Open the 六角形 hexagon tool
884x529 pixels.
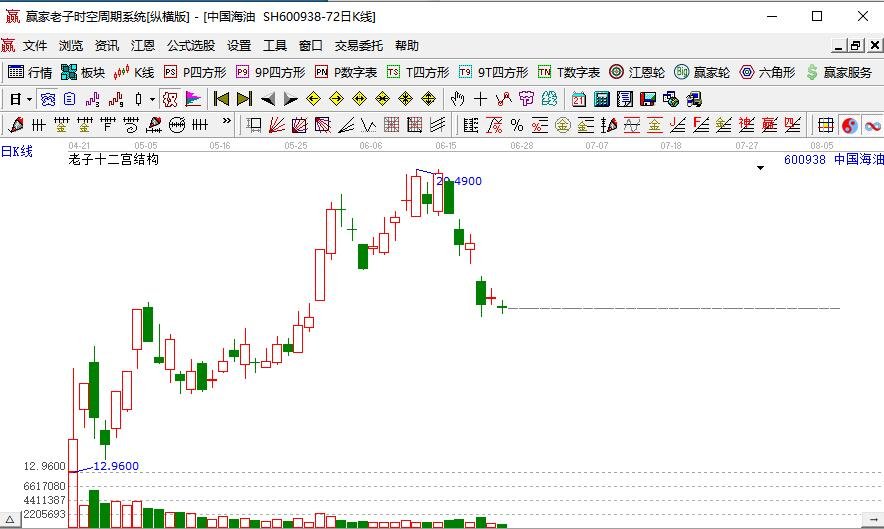point(767,72)
